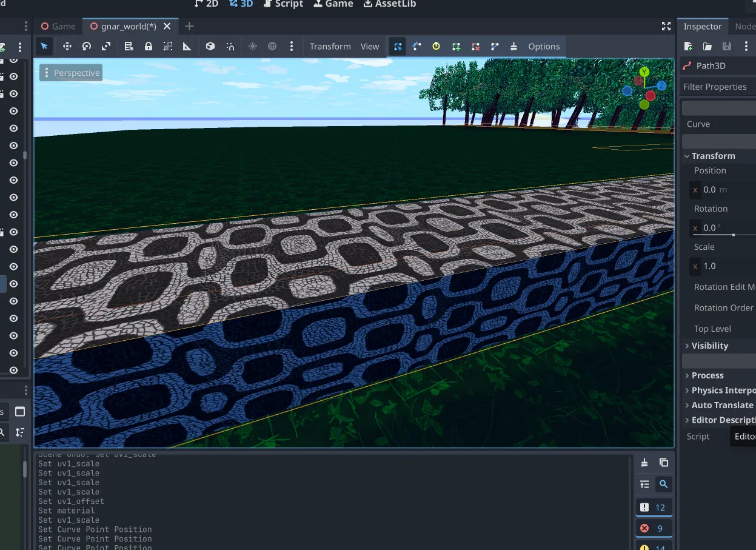This screenshot has height=550, width=756.
Task: Focus the Filter Properties search field
Action: click(718, 87)
